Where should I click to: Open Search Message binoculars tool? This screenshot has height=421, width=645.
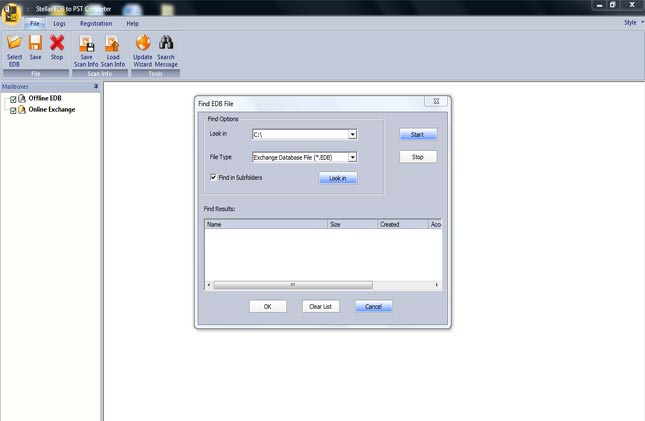coord(166,51)
